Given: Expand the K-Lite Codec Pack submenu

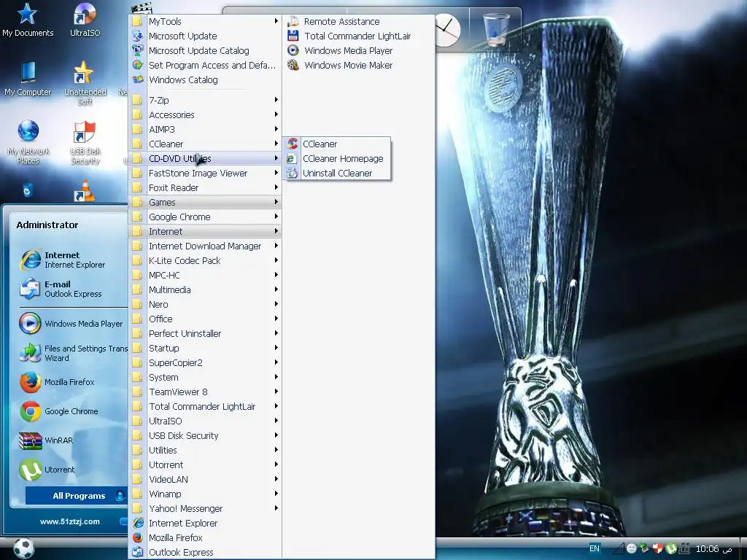Looking at the screenshot, I should [x=205, y=261].
